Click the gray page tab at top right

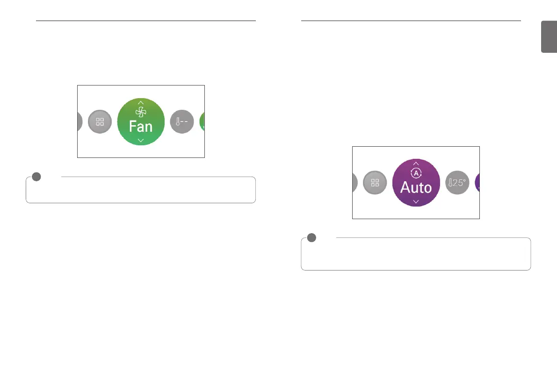pyautogui.click(x=549, y=36)
